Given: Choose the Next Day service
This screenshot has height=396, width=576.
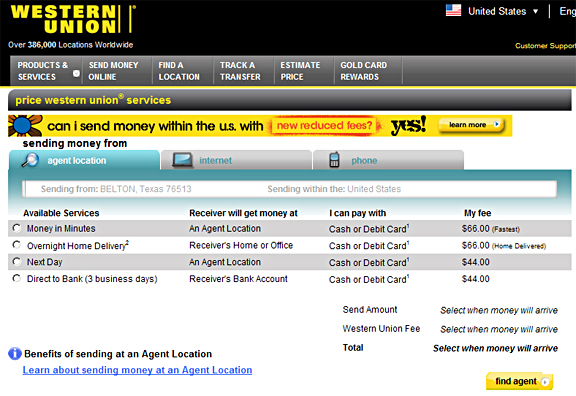Looking at the screenshot, I should pos(17,262).
